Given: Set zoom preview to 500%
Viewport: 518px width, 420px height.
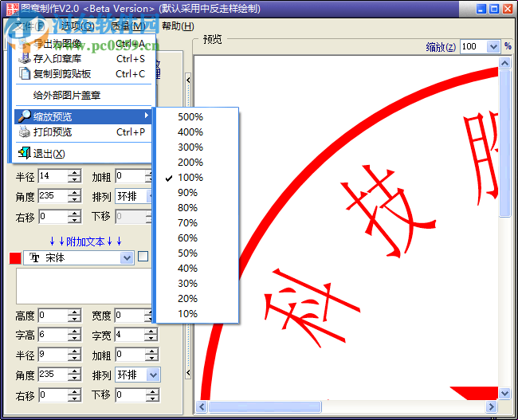Looking at the screenshot, I should tap(197, 116).
